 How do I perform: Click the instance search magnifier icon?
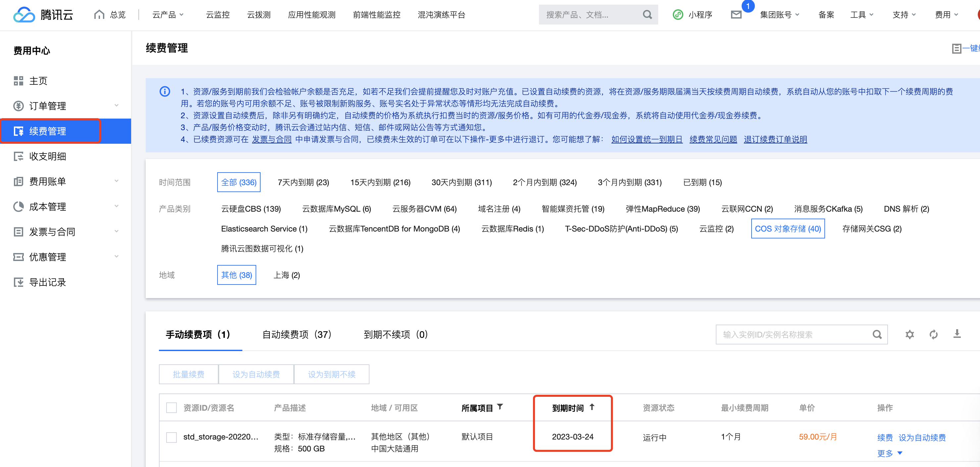pyautogui.click(x=877, y=335)
